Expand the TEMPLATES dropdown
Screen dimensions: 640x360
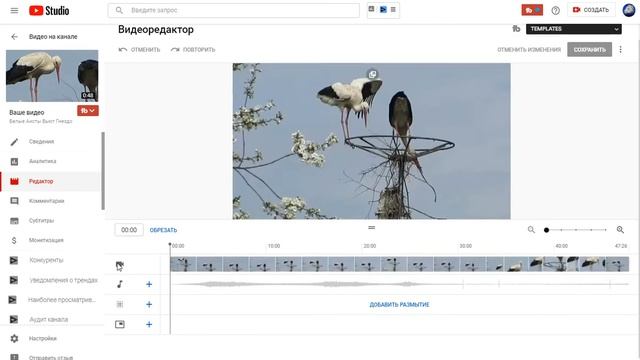tap(573, 29)
